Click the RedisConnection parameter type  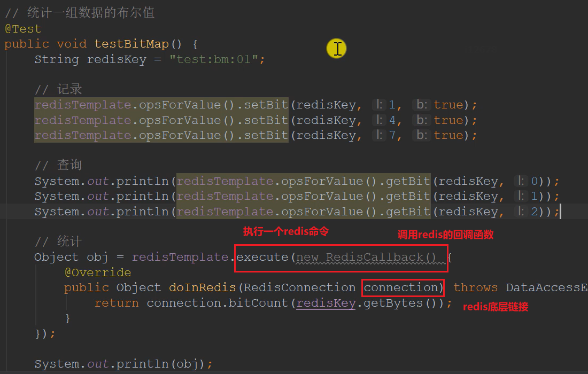coord(300,287)
